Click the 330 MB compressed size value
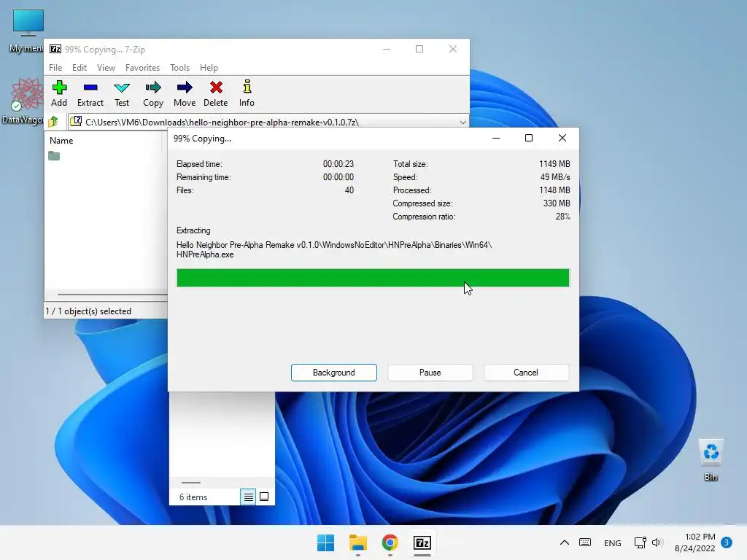 click(x=557, y=203)
